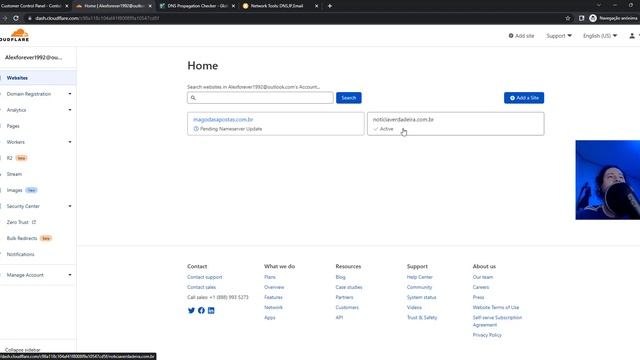Viewport: 640px width, 360px height.
Task: Click the user profile icon
Action: click(x=632, y=36)
